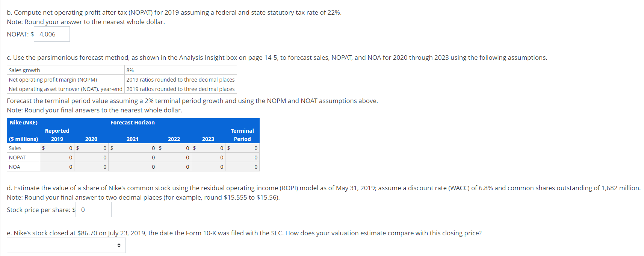This screenshot has width=644, height=256.
Task: Select the NOPAT answer field showing 4,006
Action: [x=51, y=34]
